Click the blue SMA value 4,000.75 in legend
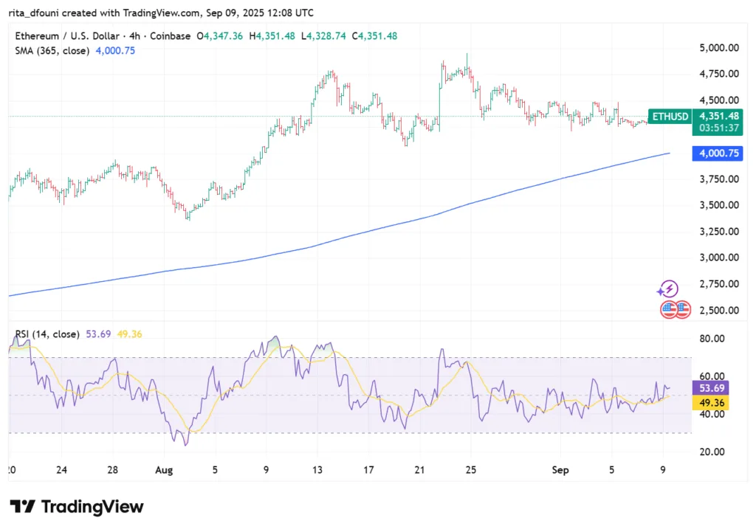 click(115, 51)
